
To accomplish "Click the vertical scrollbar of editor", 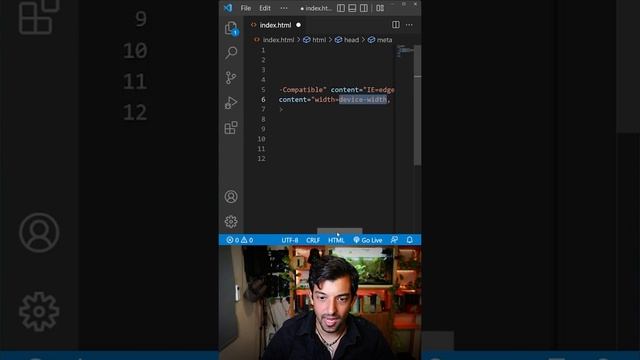I will coord(418,105).
